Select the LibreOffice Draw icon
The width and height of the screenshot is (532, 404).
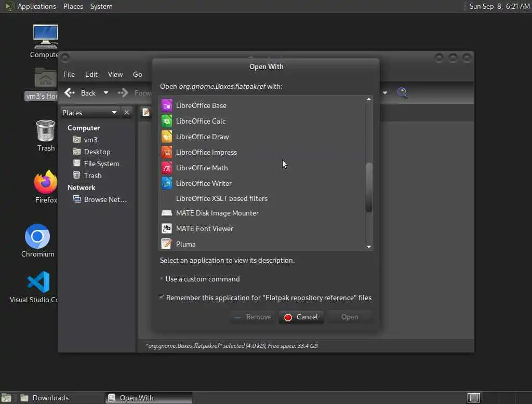point(167,137)
